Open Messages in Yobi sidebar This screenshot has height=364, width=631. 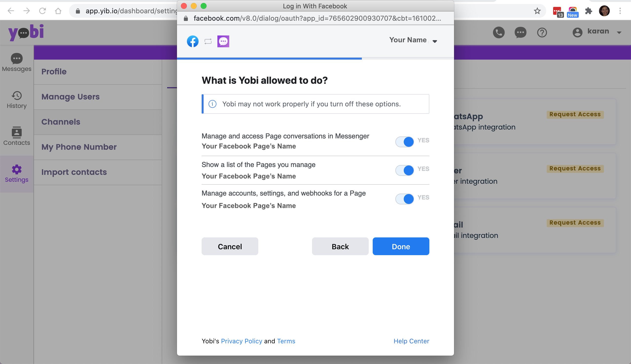click(17, 63)
